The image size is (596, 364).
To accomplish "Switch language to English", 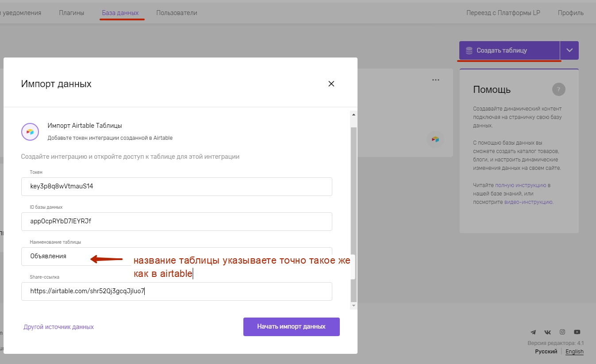I will tap(574, 352).
